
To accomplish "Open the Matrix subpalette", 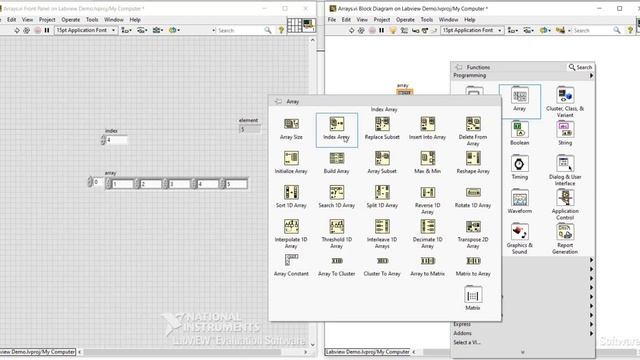I will click(473, 298).
